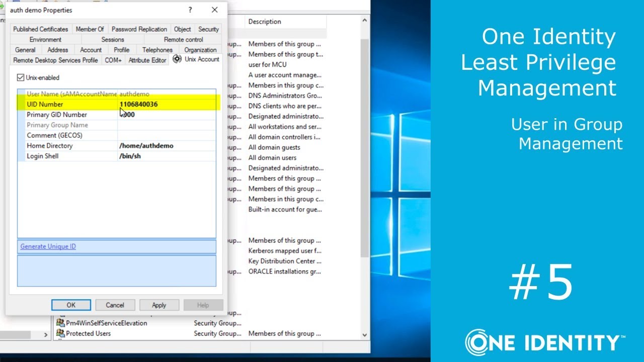Toggle the Unix-enabled checkbox
The height and width of the screenshot is (362, 644).
21,77
